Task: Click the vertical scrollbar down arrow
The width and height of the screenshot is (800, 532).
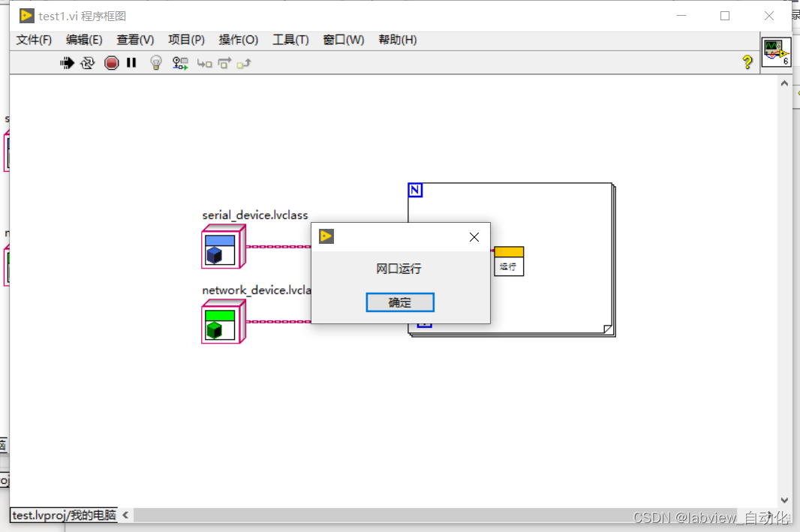Action: point(784,500)
